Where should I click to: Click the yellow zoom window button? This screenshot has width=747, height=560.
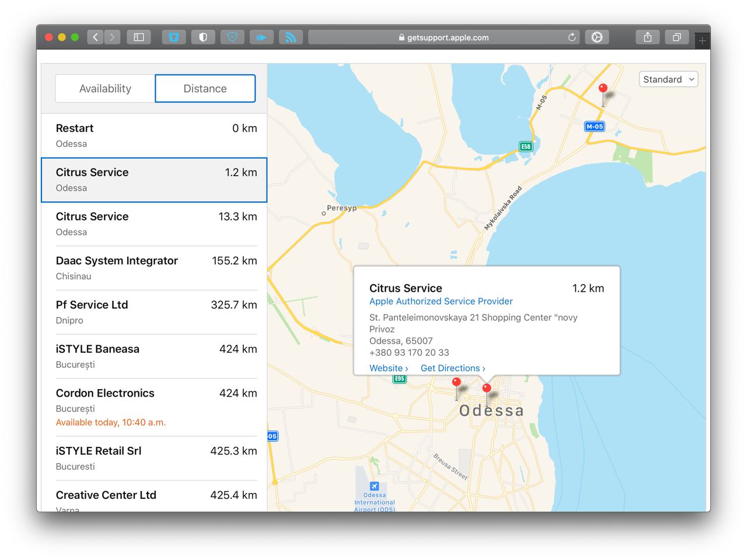click(62, 37)
